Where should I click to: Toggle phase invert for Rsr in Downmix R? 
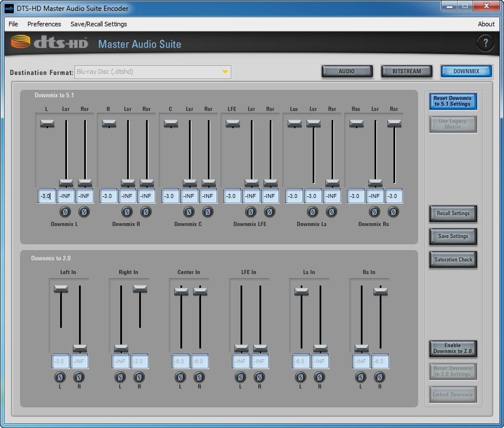coord(146,212)
